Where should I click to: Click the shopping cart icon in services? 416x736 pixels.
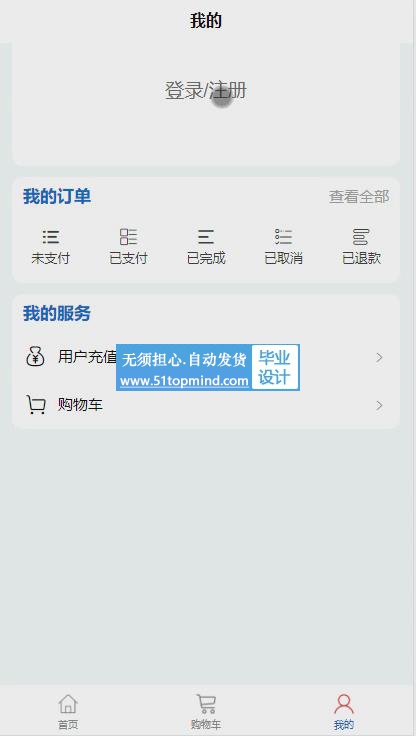(35, 405)
